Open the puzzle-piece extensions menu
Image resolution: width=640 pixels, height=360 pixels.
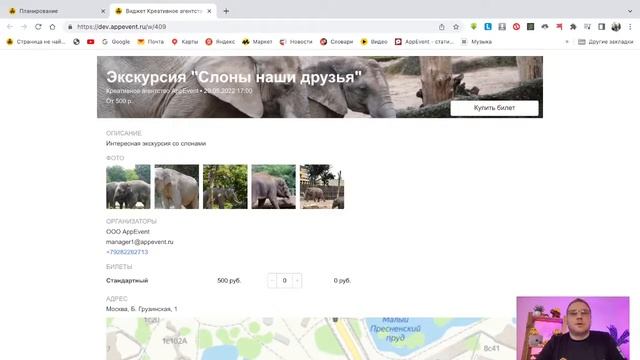pos(573,27)
